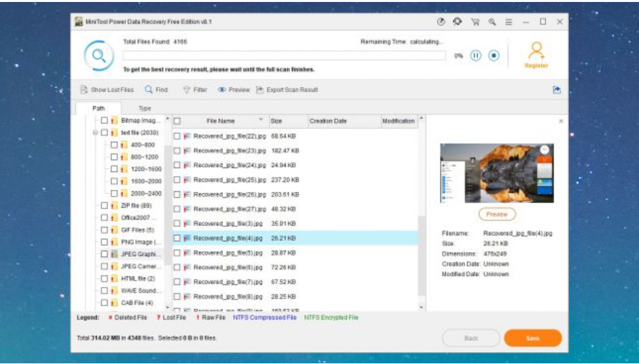Collapse the text file (2030) tree node
639x364 pixels.
[96, 133]
